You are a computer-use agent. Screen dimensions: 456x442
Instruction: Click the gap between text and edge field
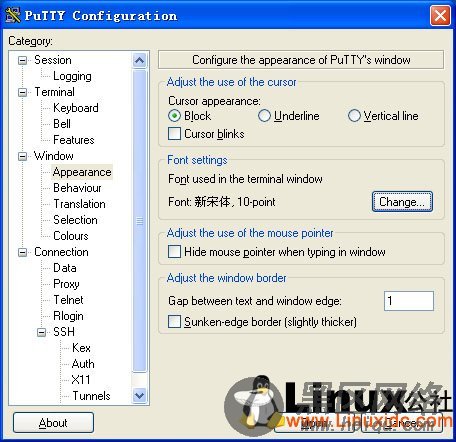[409, 301]
